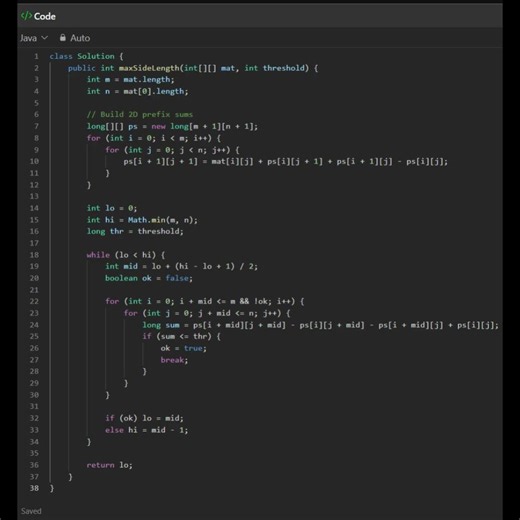Click the 'ps[i + 1][j + 1] = mat[i][j]' statement
The width and height of the screenshot is (520, 520).
(x=285, y=161)
